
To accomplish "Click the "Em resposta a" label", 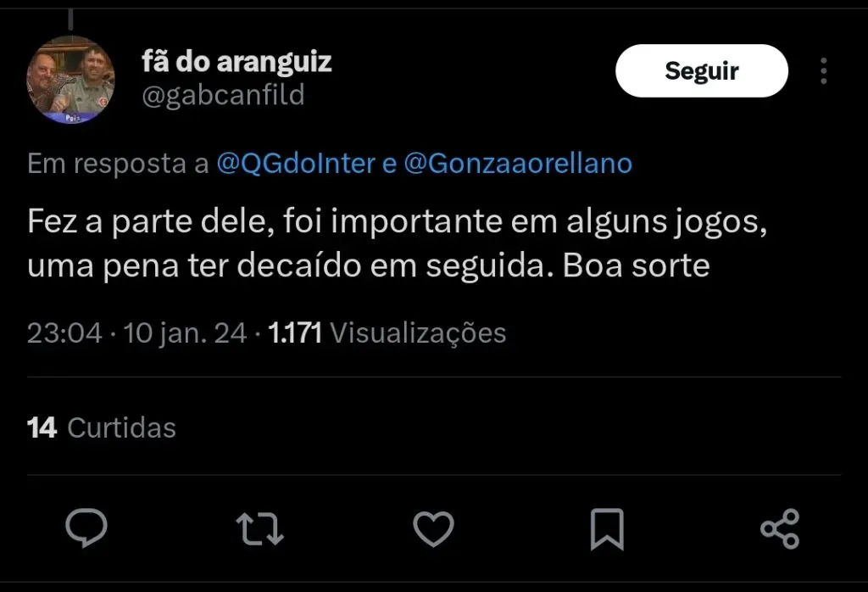I will (119, 164).
